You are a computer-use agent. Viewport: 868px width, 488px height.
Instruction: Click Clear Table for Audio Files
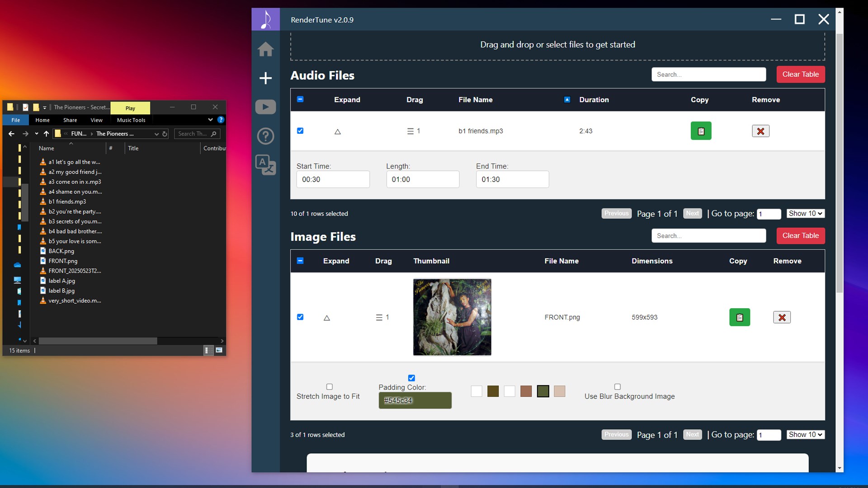[800, 75]
